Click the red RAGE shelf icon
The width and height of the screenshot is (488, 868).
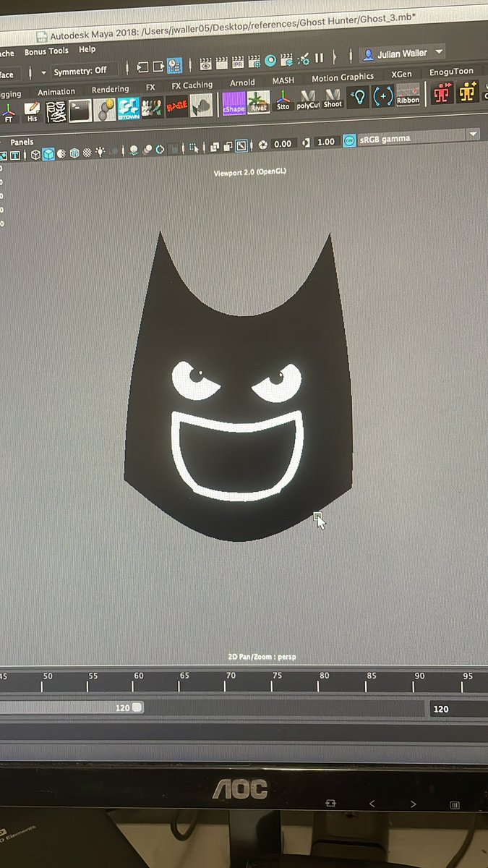point(177,106)
